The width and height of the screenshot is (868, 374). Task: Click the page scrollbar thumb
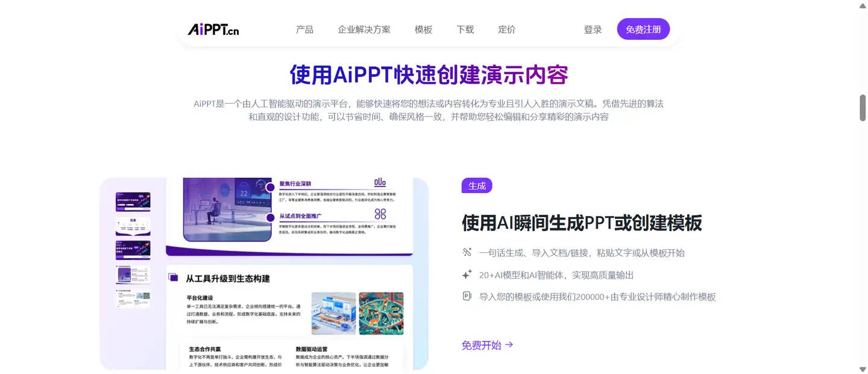click(863, 108)
